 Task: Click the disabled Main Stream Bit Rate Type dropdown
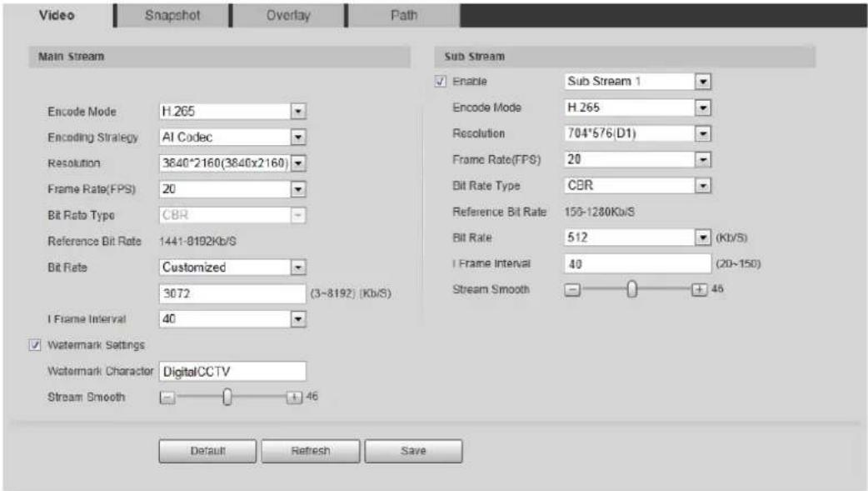(x=232, y=215)
